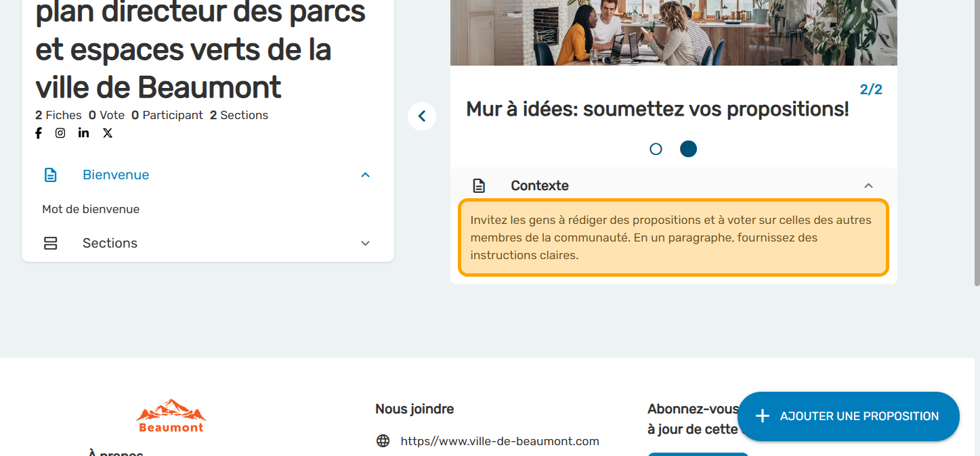
Task: Select the second filled carousel dot
Action: pos(688,149)
